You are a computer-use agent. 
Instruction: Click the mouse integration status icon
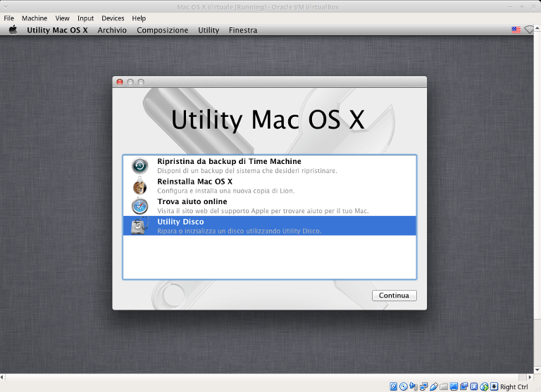click(484, 386)
